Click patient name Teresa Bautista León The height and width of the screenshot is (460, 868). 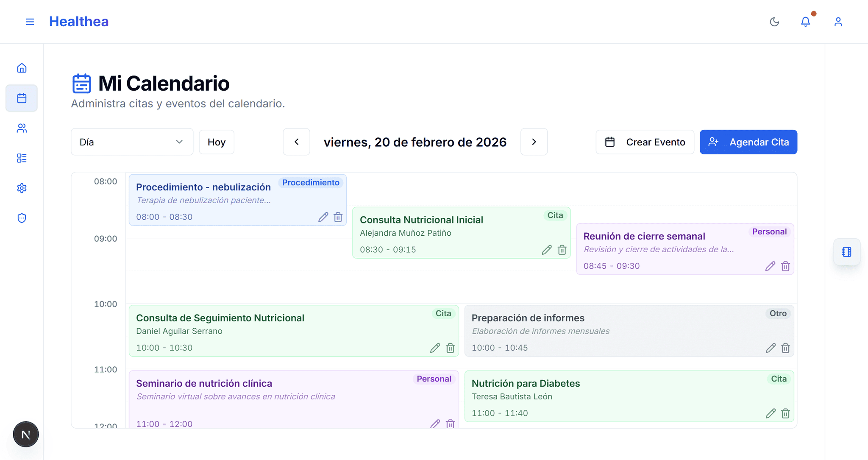[x=512, y=396]
